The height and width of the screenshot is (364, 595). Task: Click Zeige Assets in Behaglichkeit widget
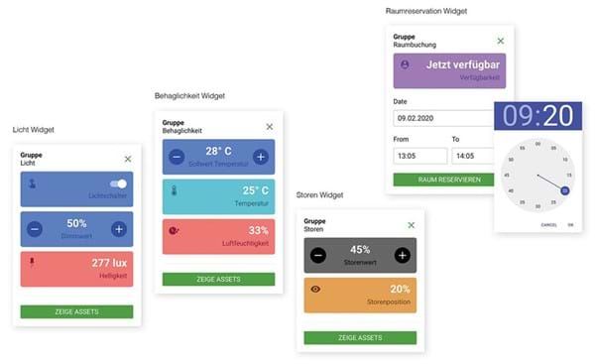[x=218, y=280]
